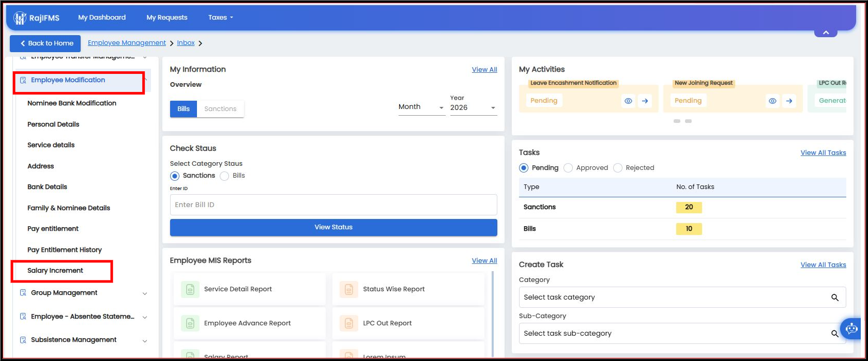Screen dimensions: 868x361
Task: Open View All in My Information
Action: pyautogui.click(x=484, y=70)
